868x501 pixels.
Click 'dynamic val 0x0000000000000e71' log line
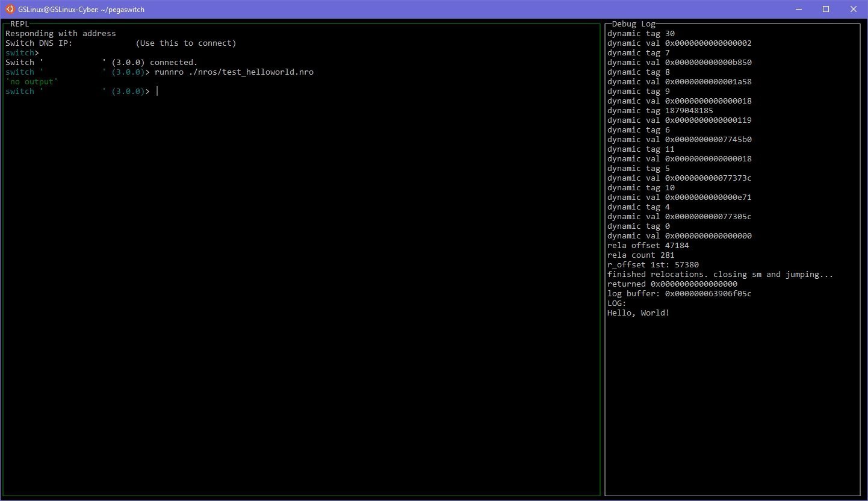click(680, 198)
